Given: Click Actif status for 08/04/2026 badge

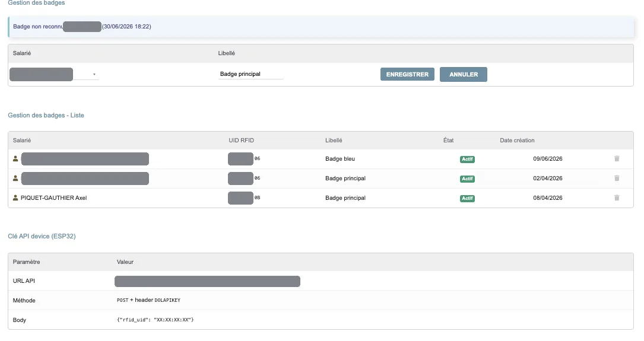Looking at the screenshot, I should [x=467, y=199].
